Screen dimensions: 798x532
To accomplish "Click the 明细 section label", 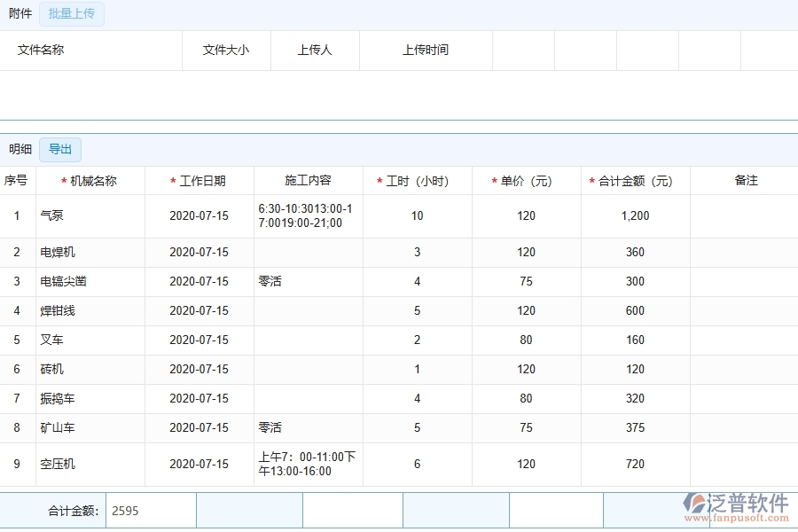I will click(20, 149).
